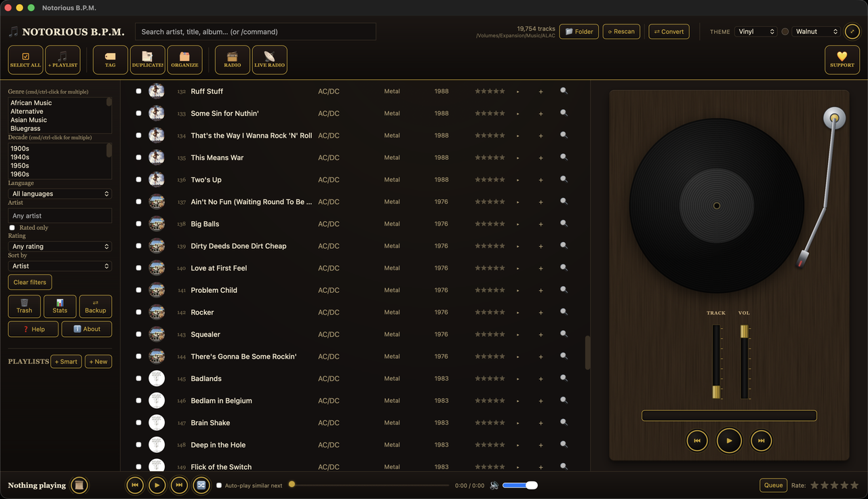Select Bluegrass in the Genre list
This screenshot has width=868, height=499.
pos(57,129)
